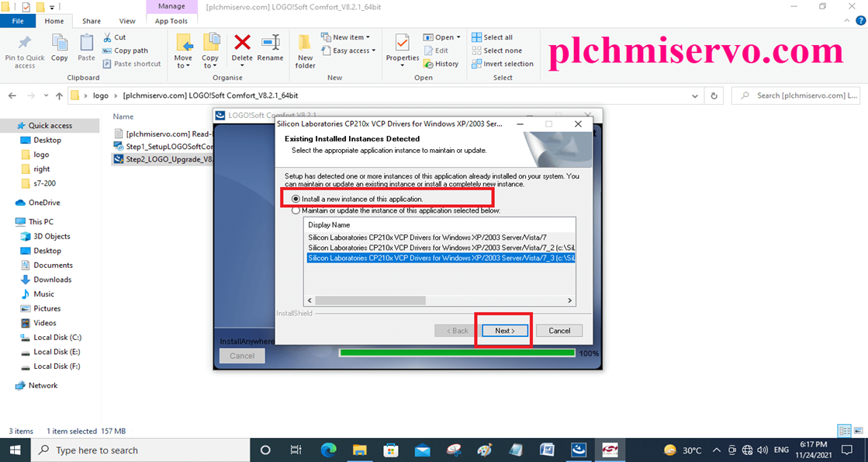Click Invert selection in the ribbon
Image resolution: width=868 pixels, height=462 pixels.
coord(503,64)
